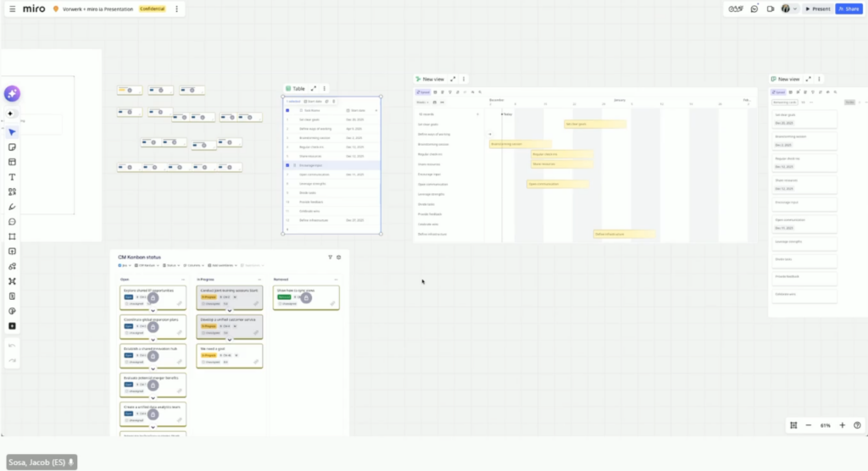This screenshot has height=471, width=868.
Task: Zoom in using the plus button
Action: click(x=842, y=425)
